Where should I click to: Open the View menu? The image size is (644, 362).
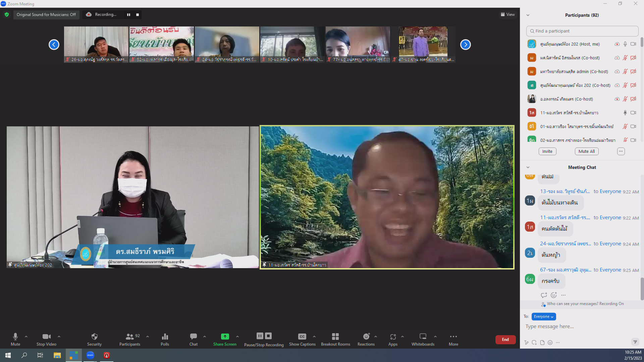point(508,14)
